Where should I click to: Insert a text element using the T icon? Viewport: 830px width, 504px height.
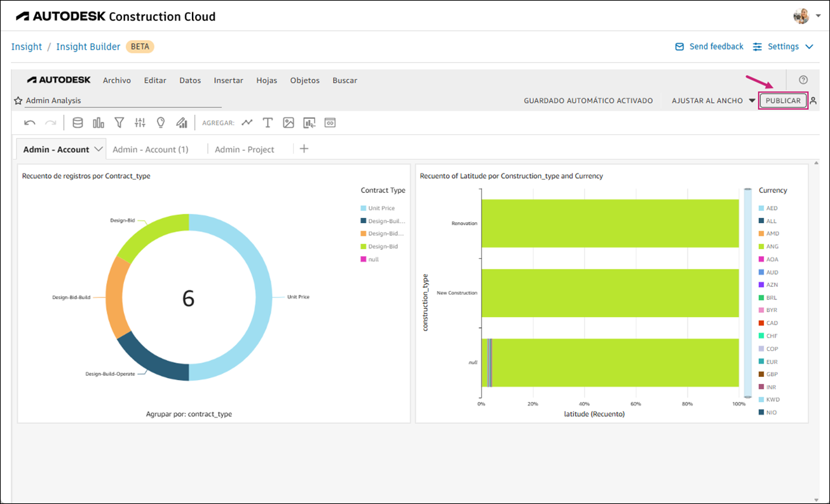[x=268, y=122]
